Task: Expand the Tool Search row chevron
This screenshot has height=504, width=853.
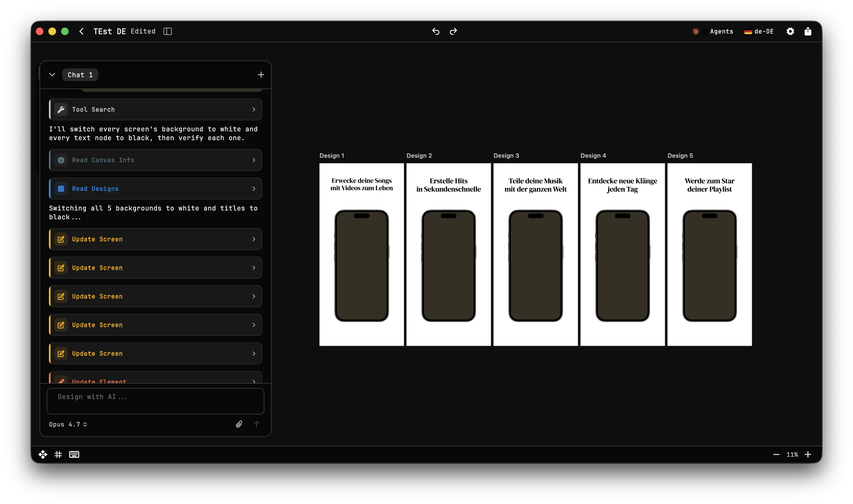Action: (x=254, y=109)
